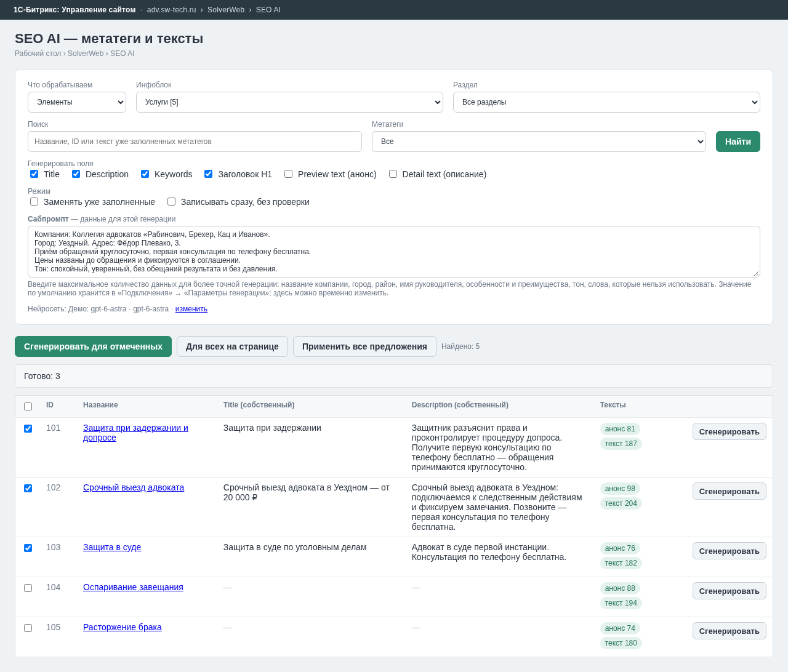Check 'Записывать сразу, без проверки' option

[x=172, y=202]
